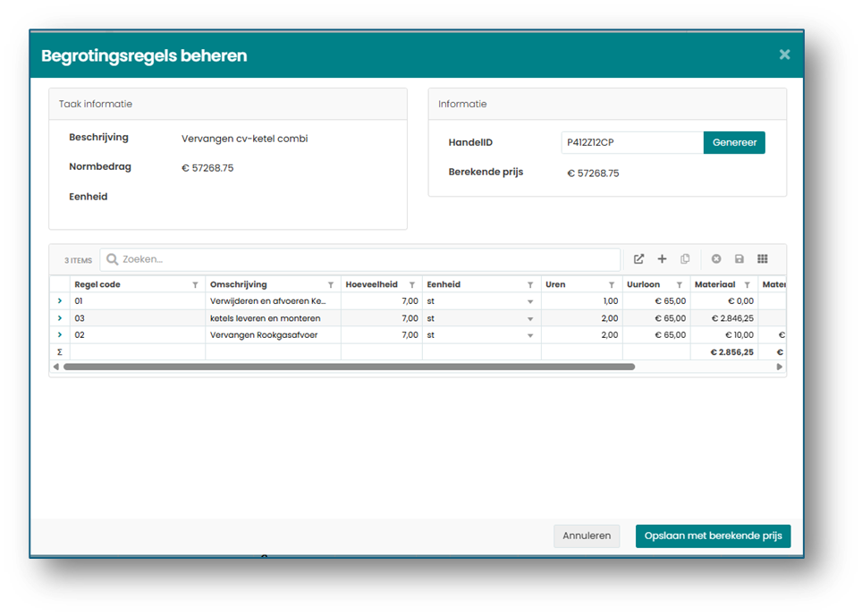Click the filter icon in the Materiaal header
The image size is (862, 616).
(x=748, y=284)
